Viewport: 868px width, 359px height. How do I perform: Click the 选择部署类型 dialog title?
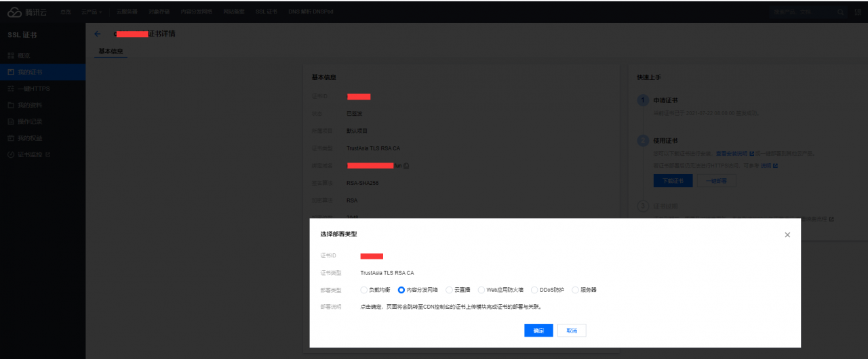[x=338, y=234]
